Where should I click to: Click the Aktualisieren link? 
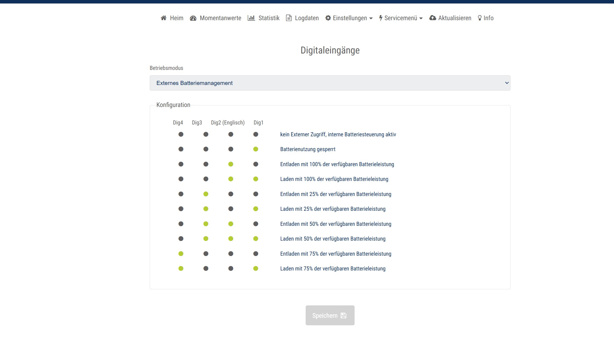(455, 18)
